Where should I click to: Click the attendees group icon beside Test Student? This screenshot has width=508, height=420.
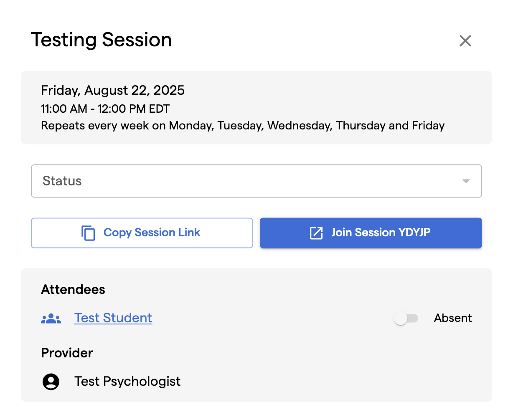click(51, 318)
